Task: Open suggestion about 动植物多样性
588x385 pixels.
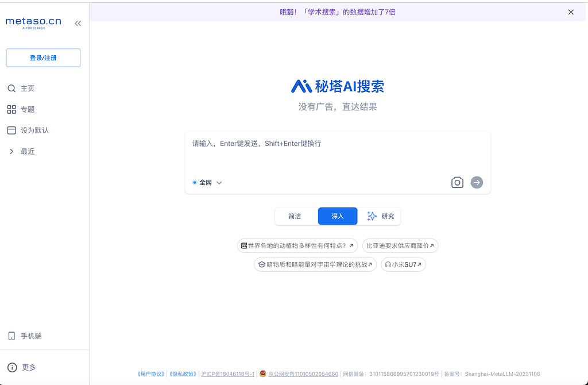Action: pyautogui.click(x=297, y=246)
